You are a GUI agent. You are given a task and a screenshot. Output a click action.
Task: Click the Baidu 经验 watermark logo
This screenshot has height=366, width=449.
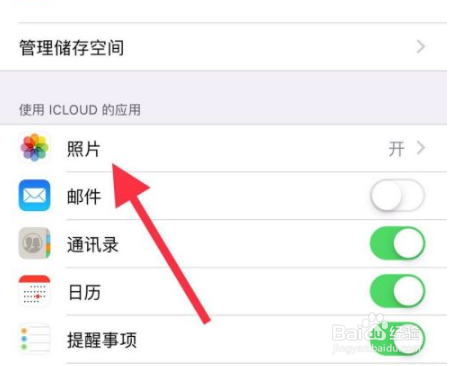click(x=376, y=334)
